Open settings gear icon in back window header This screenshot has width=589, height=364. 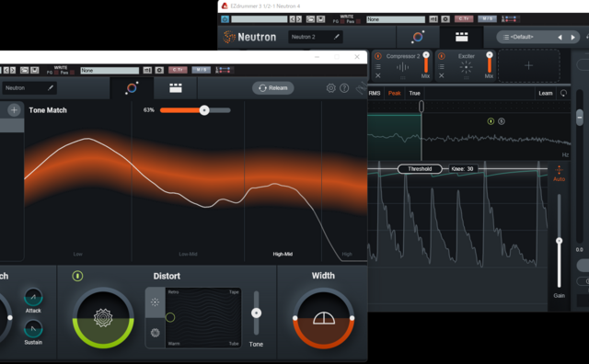pyautogui.click(x=445, y=19)
